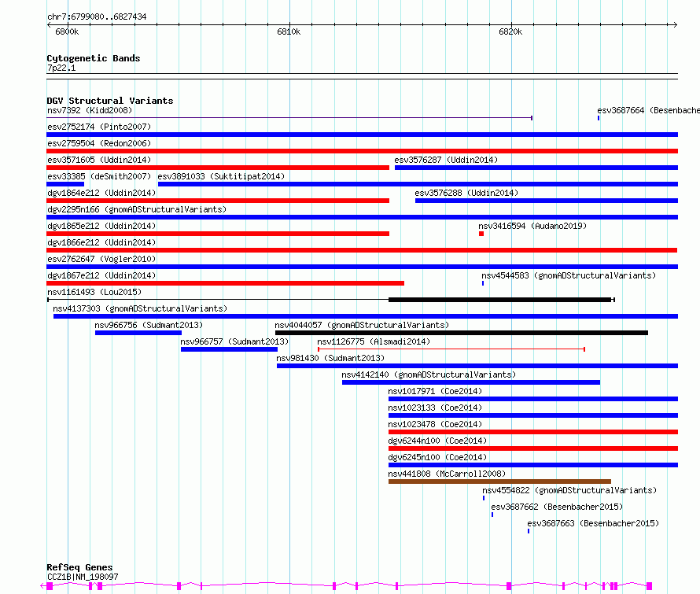
Task: Click the right arrow on the ruler
Action: coord(675,25)
